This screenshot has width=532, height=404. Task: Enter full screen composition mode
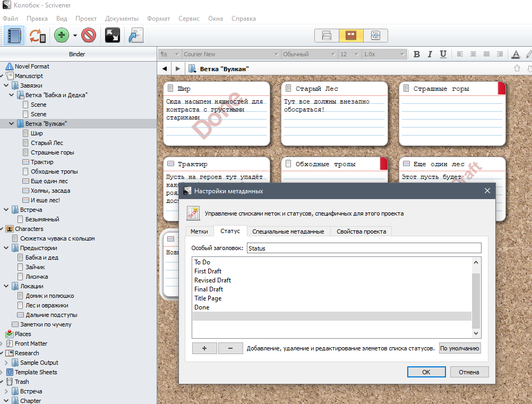(x=112, y=36)
